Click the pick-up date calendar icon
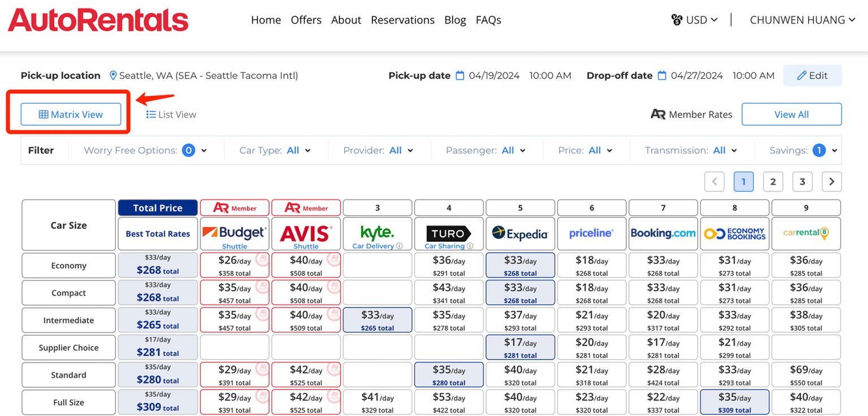This screenshot has width=868, height=416. pos(460,76)
